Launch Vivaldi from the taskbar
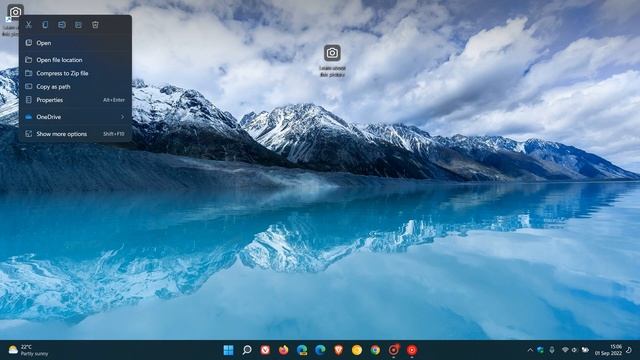This screenshot has height=360, width=640. click(x=265, y=350)
